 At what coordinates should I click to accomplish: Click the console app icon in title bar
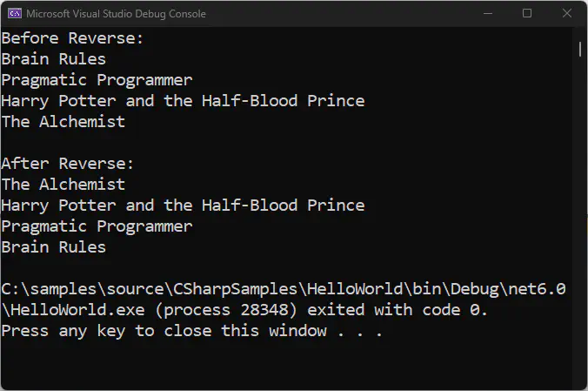point(15,14)
